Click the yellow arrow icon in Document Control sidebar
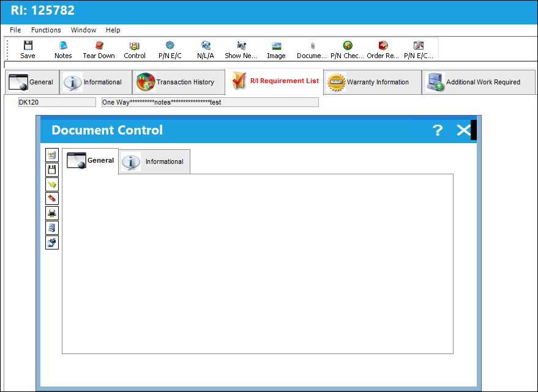Viewport: 538px width, 392px height. click(52, 184)
